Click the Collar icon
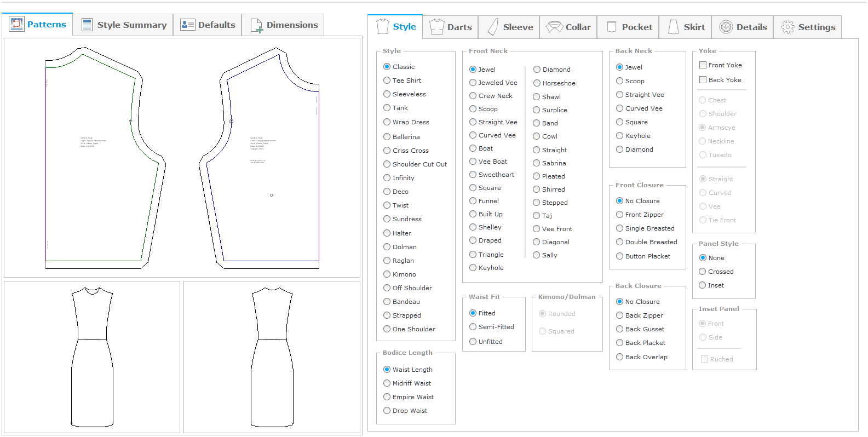 [554, 27]
